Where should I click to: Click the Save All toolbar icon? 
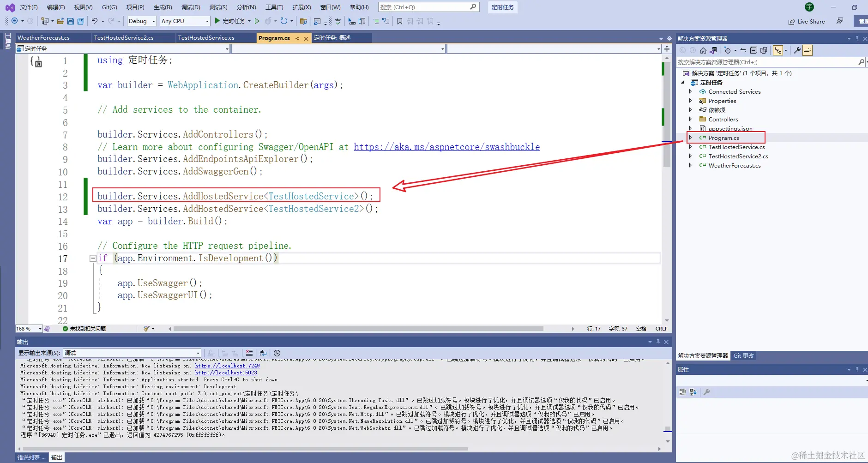click(81, 21)
